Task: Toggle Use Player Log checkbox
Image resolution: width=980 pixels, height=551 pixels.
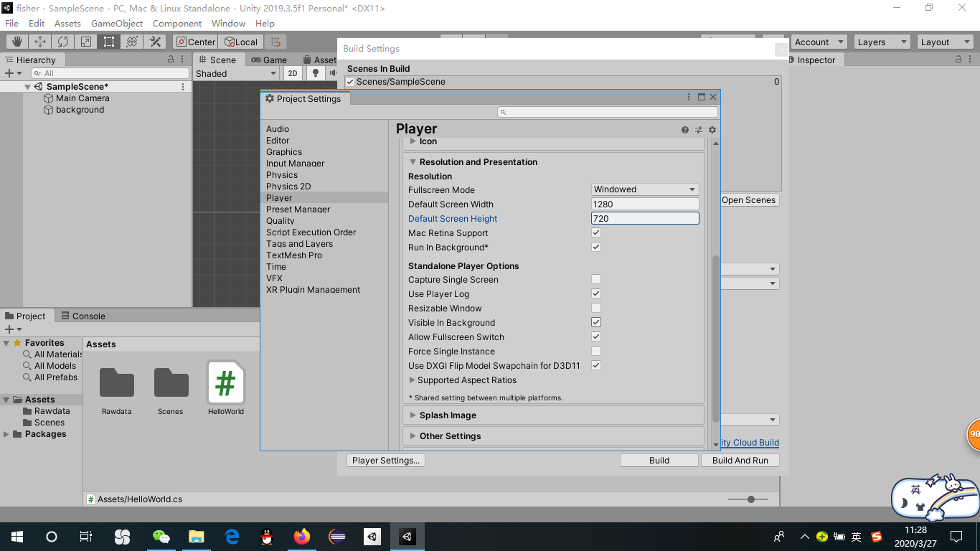Action: pyautogui.click(x=596, y=293)
